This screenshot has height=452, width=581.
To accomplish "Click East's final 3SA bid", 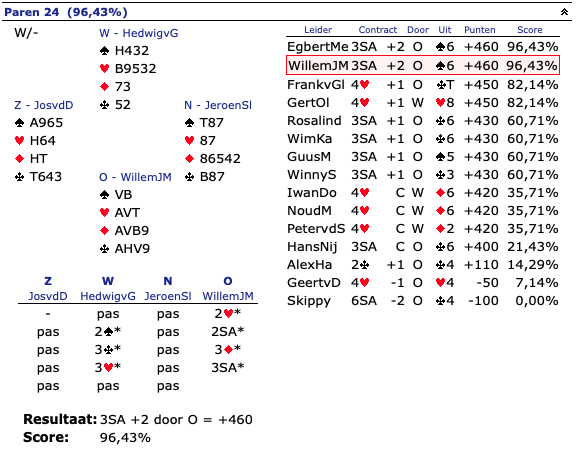I will 228,368.
